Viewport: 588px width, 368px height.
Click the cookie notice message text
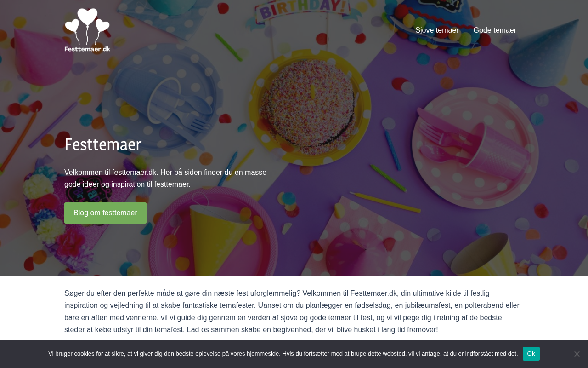(283, 354)
